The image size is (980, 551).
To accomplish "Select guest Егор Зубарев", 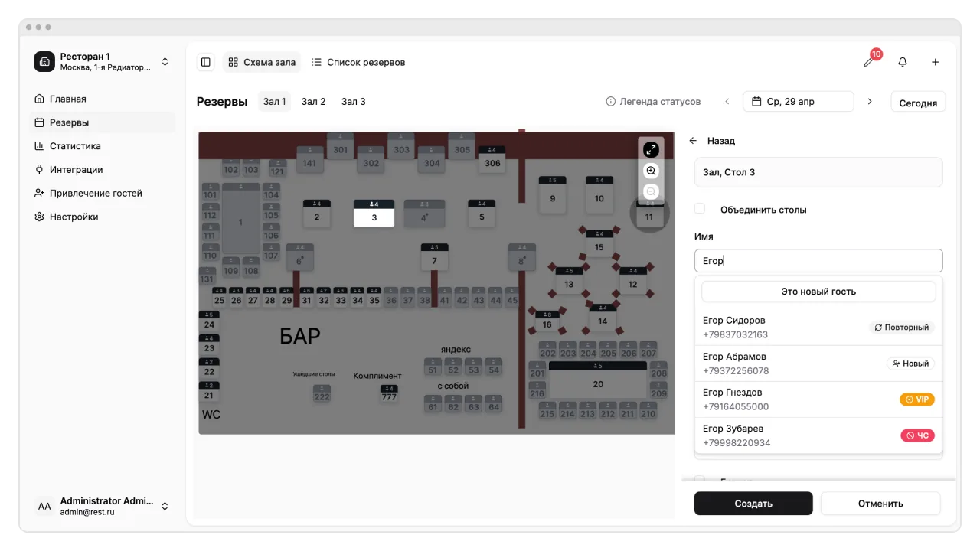I will coord(818,435).
